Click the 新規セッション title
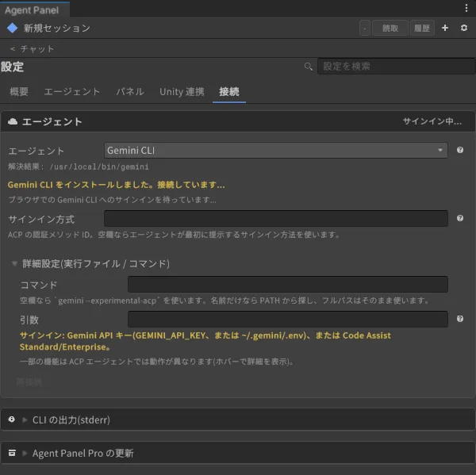The width and height of the screenshot is (476, 475). (x=57, y=29)
